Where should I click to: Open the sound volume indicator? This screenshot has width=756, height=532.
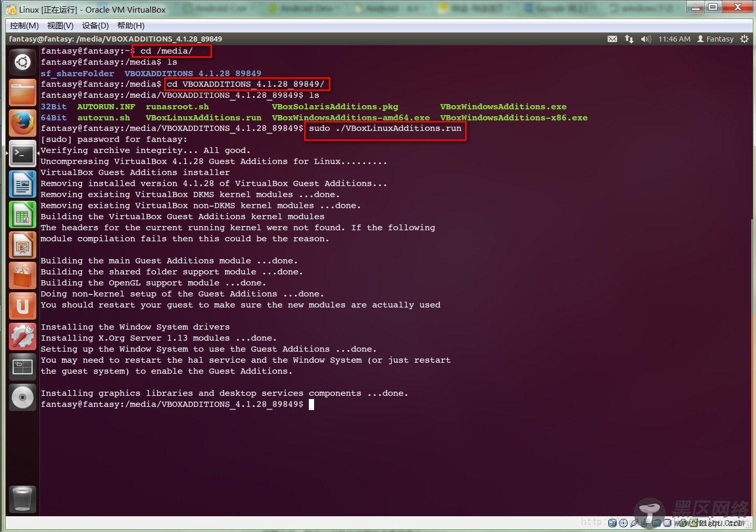point(646,39)
